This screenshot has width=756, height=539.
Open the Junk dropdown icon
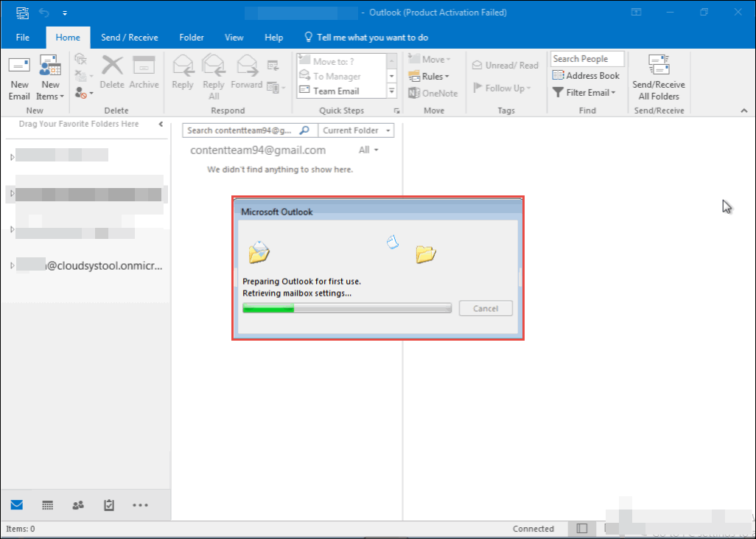click(83, 91)
